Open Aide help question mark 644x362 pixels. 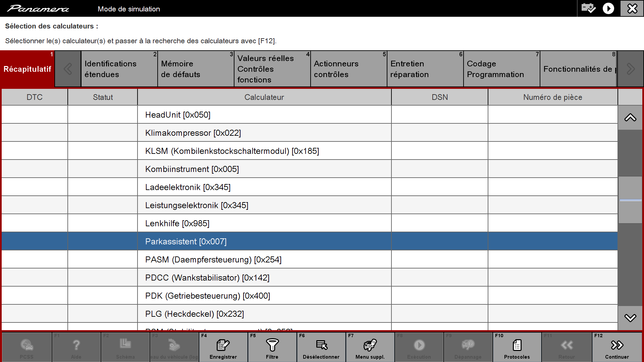pos(76,347)
